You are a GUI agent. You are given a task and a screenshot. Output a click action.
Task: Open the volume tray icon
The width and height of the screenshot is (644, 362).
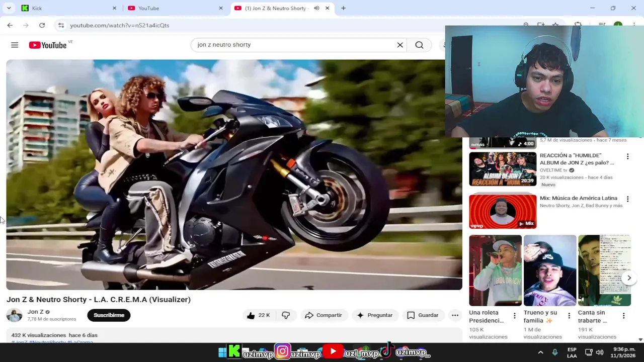point(599,352)
